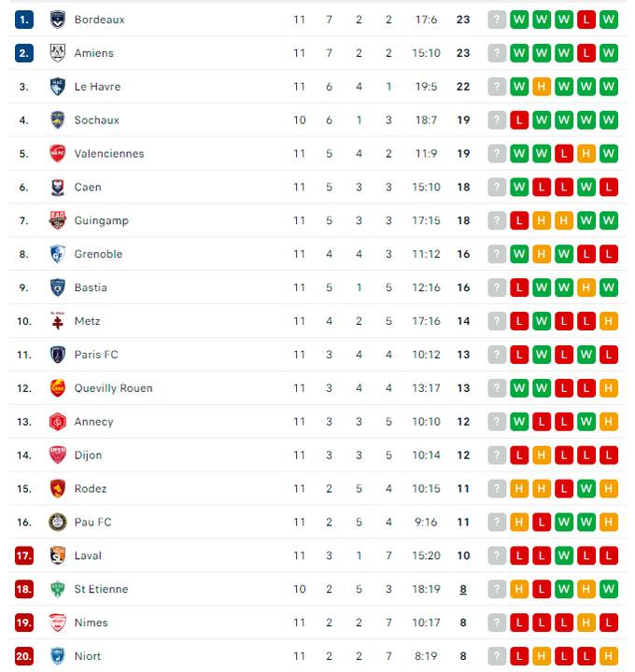Click the rank 1 position badge
Viewport: 635px width, 672px height.
point(24,20)
